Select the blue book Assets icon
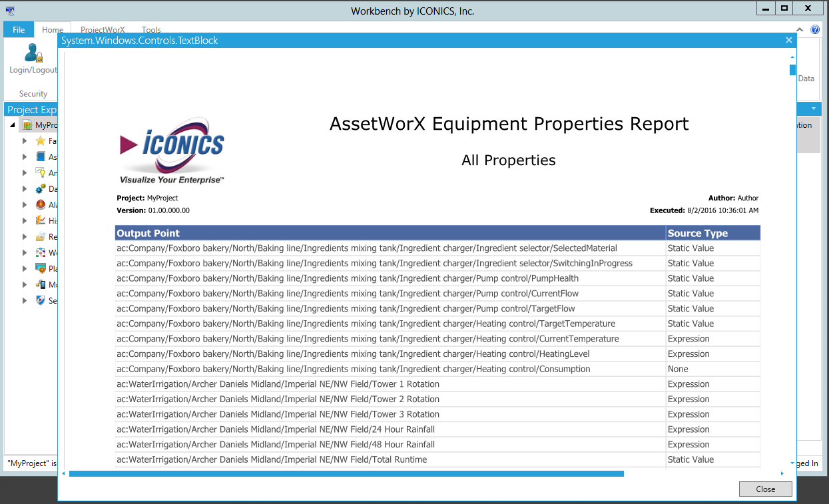Image resolution: width=829 pixels, height=504 pixels. (x=41, y=157)
